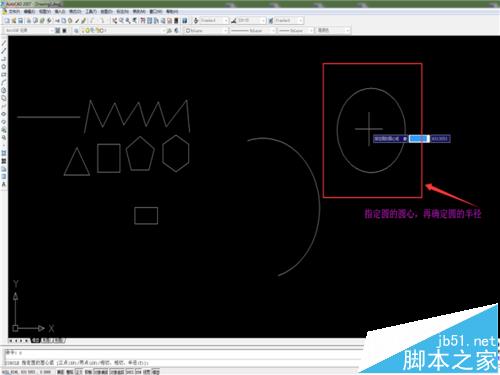500x375 pixels.
Task: Click the highlighted dynamic input value field
Action: tap(419, 139)
